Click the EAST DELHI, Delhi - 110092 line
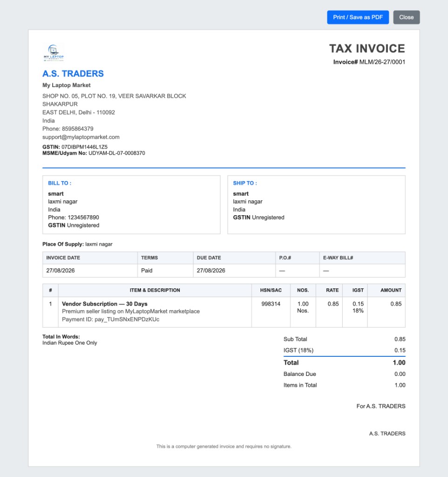448x477 pixels. pos(78,112)
